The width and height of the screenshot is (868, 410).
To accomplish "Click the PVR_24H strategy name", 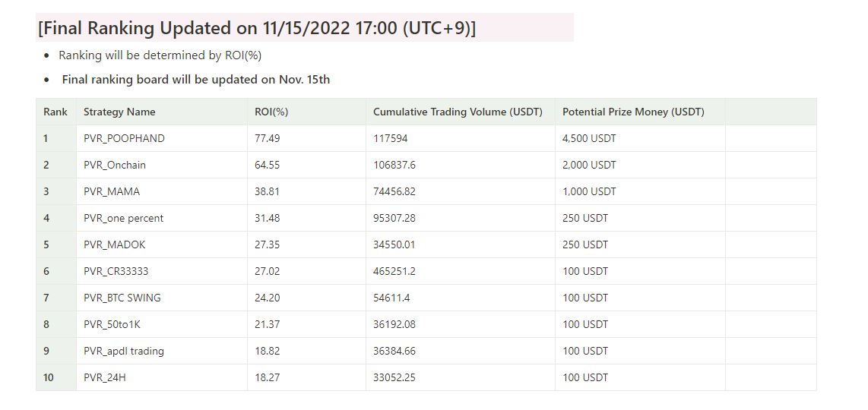I will point(105,377).
